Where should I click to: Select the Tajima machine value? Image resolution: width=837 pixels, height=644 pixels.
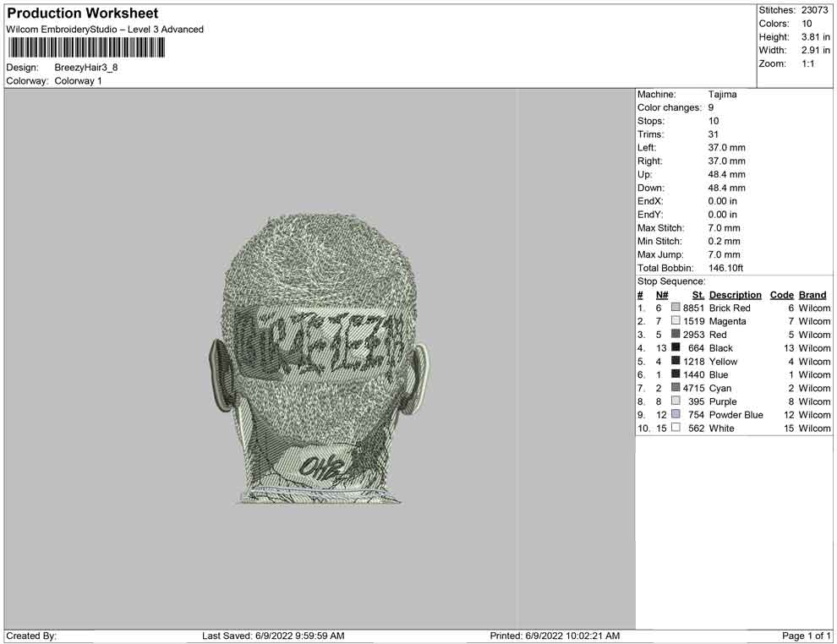(722, 95)
